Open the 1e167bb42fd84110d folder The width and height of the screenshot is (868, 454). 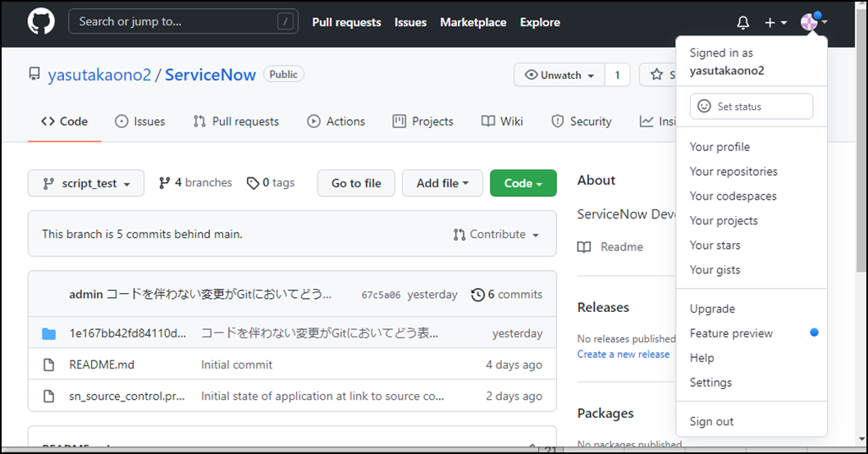[127, 333]
